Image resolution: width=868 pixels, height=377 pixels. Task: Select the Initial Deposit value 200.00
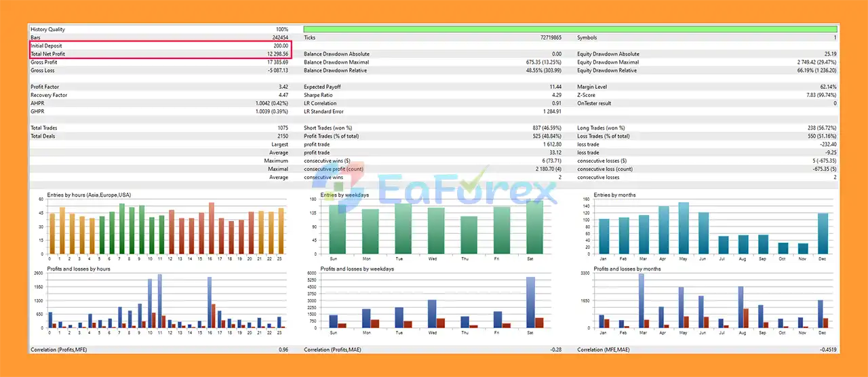pos(276,46)
